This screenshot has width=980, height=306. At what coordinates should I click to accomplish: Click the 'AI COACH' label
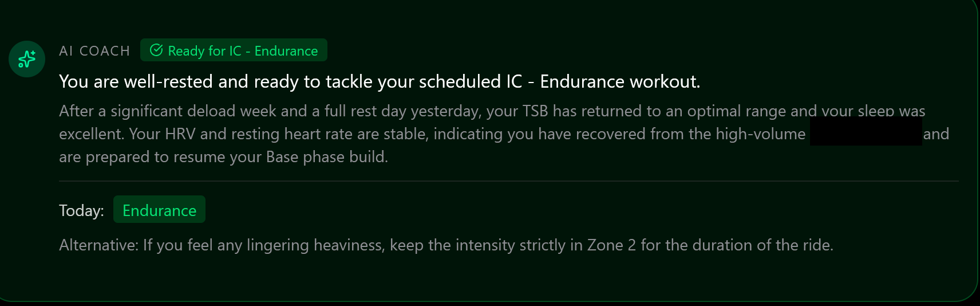94,51
